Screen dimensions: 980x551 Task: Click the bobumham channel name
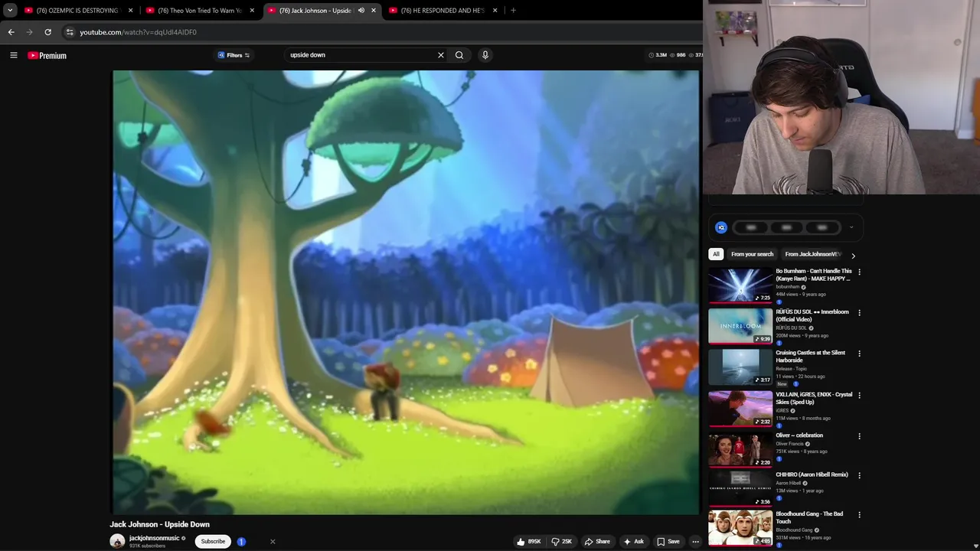pyautogui.click(x=787, y=287)
